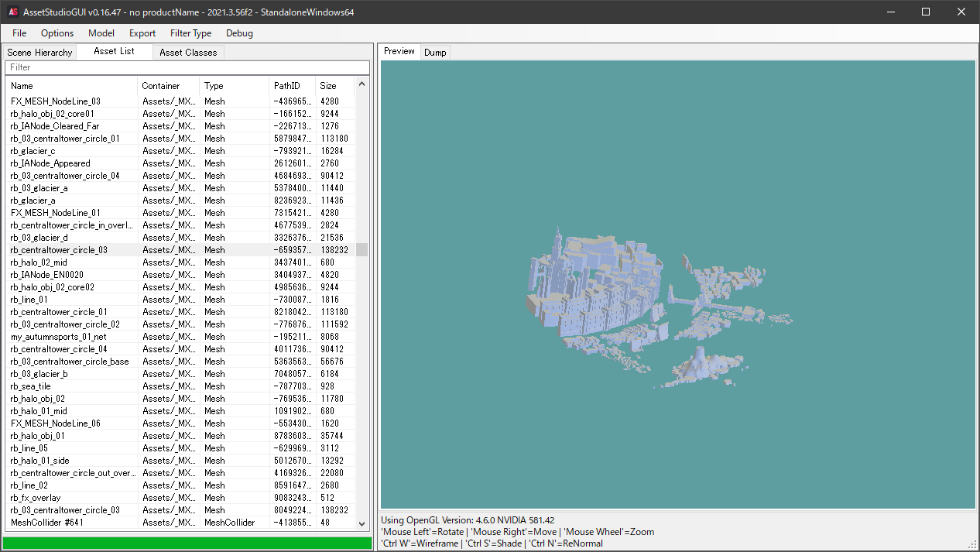
Task: Switch to the Dump tab
Action: (x=435, y=53)
